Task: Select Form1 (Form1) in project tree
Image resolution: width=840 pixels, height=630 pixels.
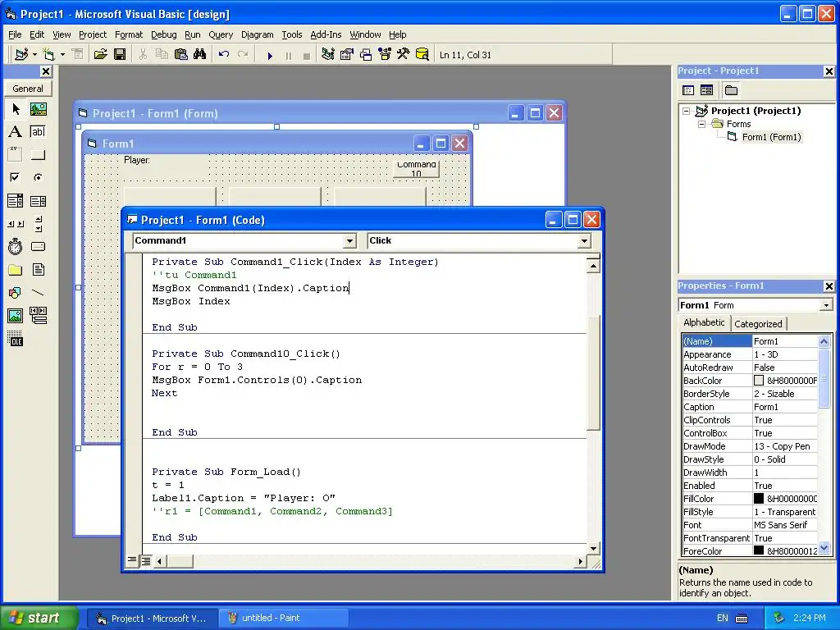Action: [x=771, y=137]
